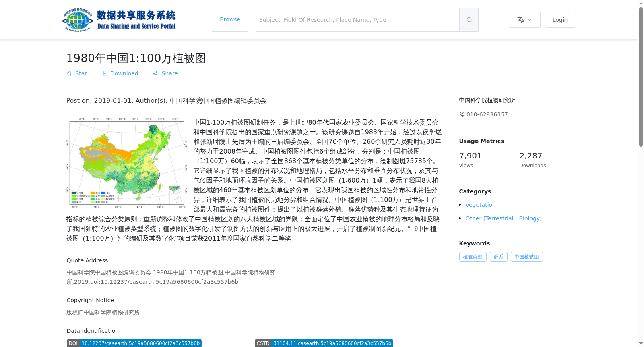This screenshot has height=347, width=644.
Task: Click the DOI identifier badge
Action: pyautogui.click(x=134, y=343)
